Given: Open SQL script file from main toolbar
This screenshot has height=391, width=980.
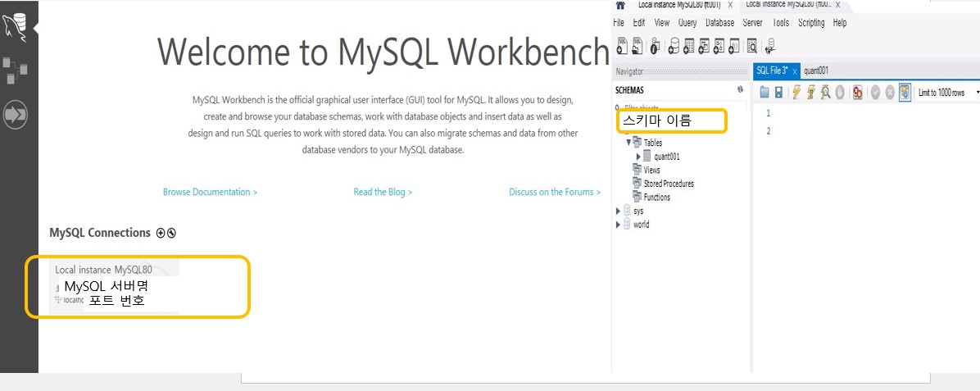Looking at the screenshot, I should point(637,45).
